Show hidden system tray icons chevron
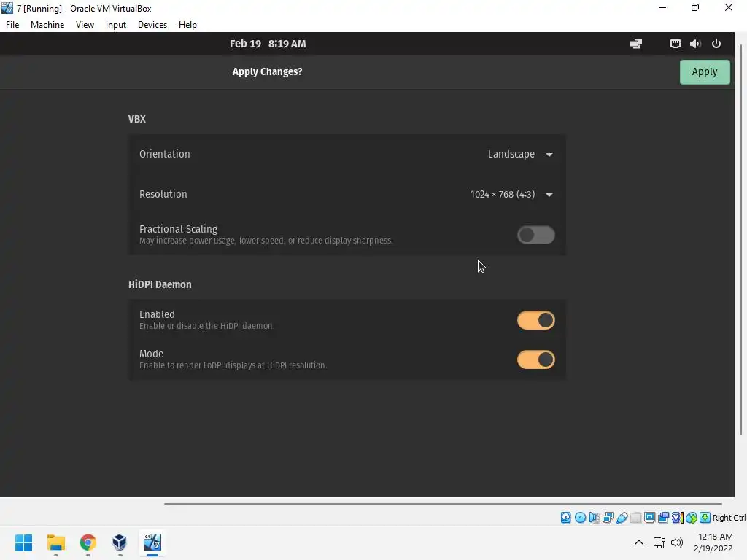The image size is (747, 560). tap(639, 542)
